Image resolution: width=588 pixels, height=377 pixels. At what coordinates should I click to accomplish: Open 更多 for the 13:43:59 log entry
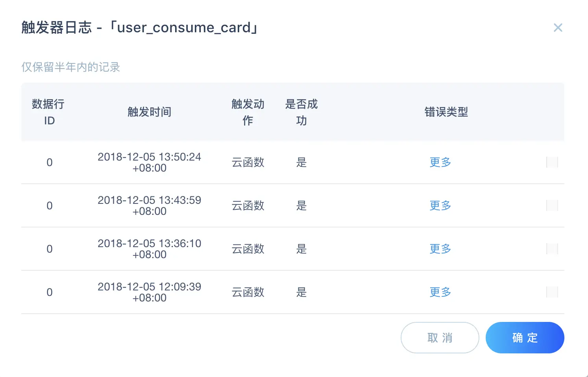[x=440, y=205]
